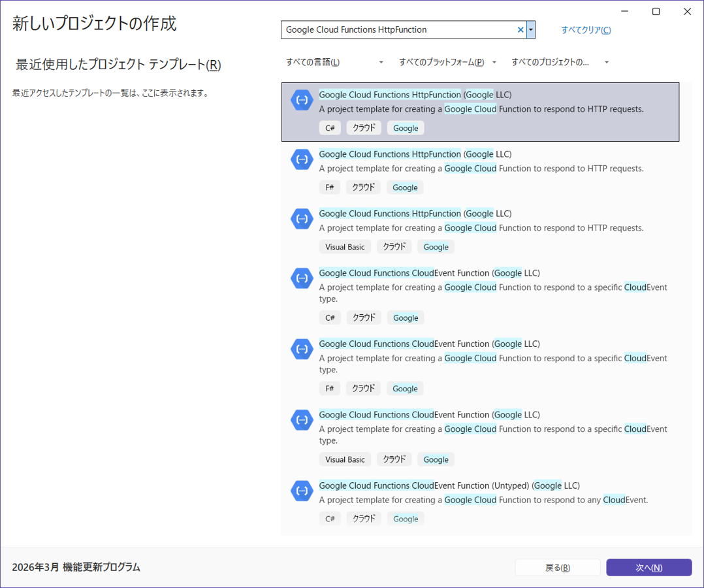The image size is (704, 588).
Task: Select the F# Google Cloud Functions HttpFunction title
Action: click(x=415, y=154)
